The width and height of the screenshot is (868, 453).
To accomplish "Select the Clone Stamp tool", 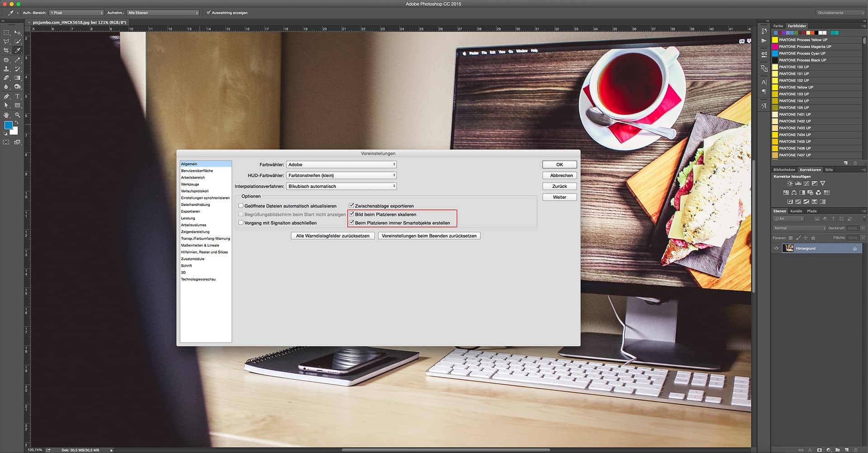I will click(x=6, y=69).
